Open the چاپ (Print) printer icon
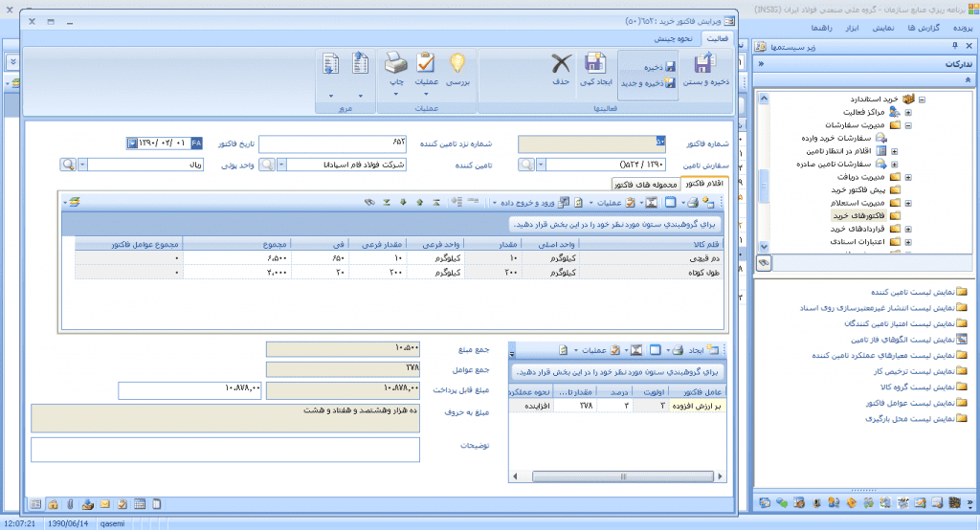This screenshot has width=980, height=530. (395, 65)
